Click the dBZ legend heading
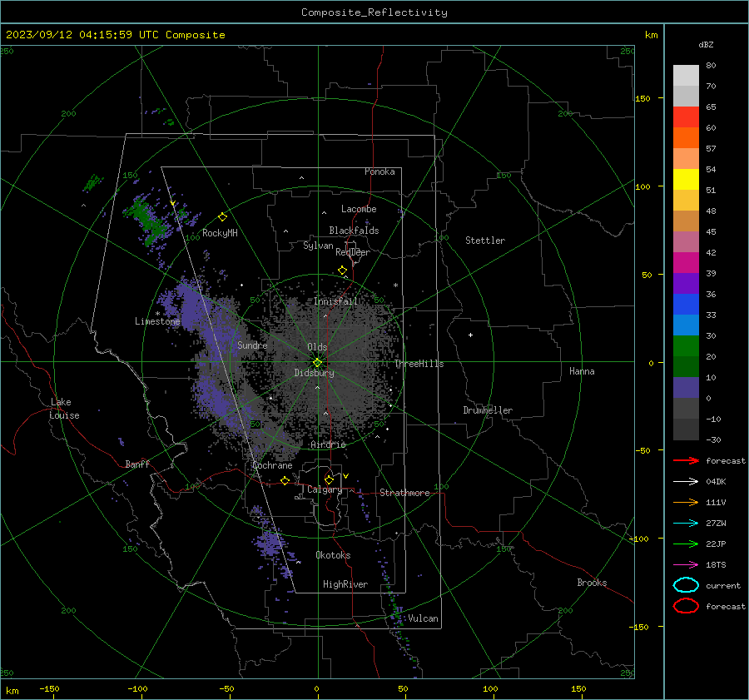Viewport: 749px width, 700px height. 706,44
